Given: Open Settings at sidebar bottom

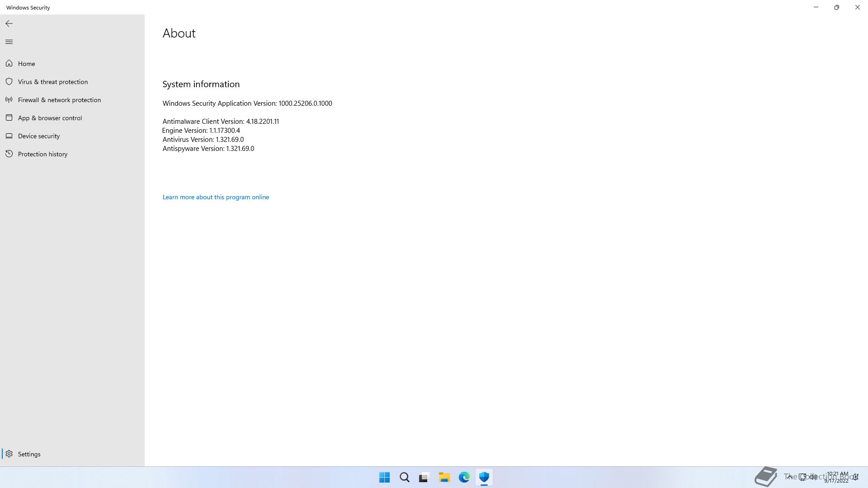Looking at the screenshot, I should (x=29, y=454).
